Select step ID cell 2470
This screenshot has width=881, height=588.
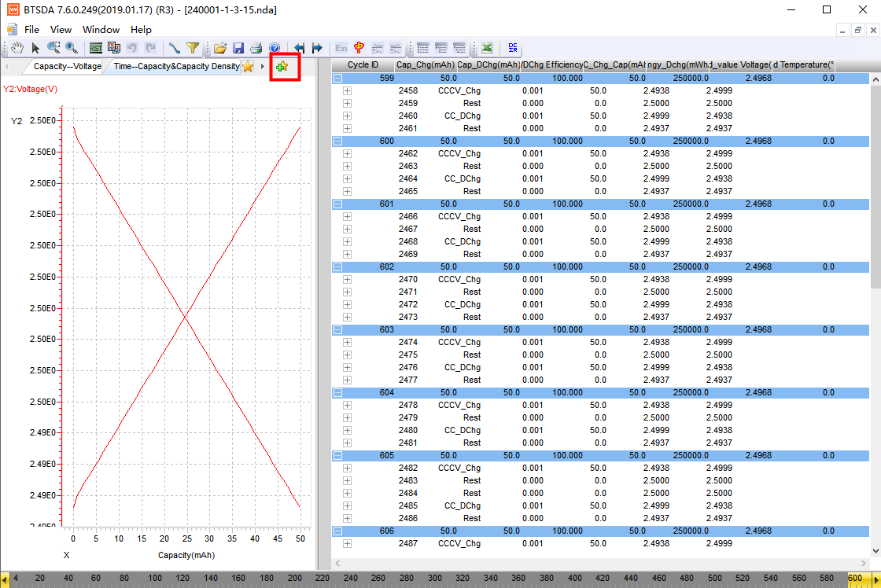408,279
